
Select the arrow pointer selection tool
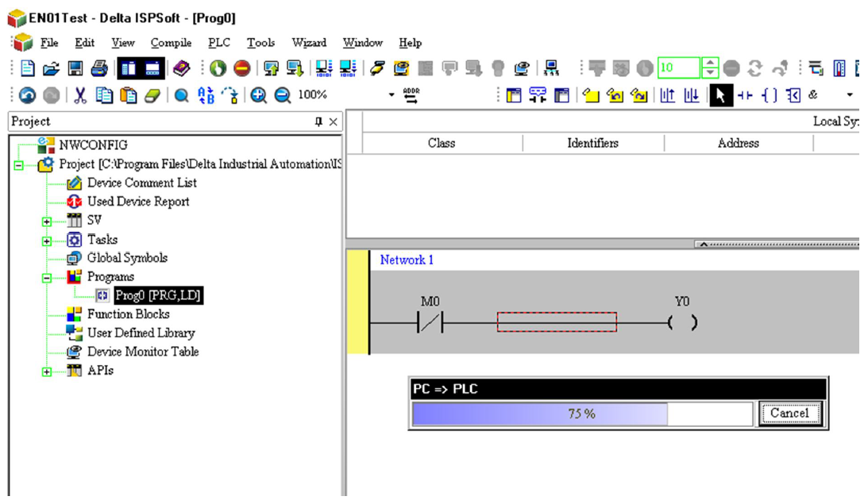click(x=719, y=95)
